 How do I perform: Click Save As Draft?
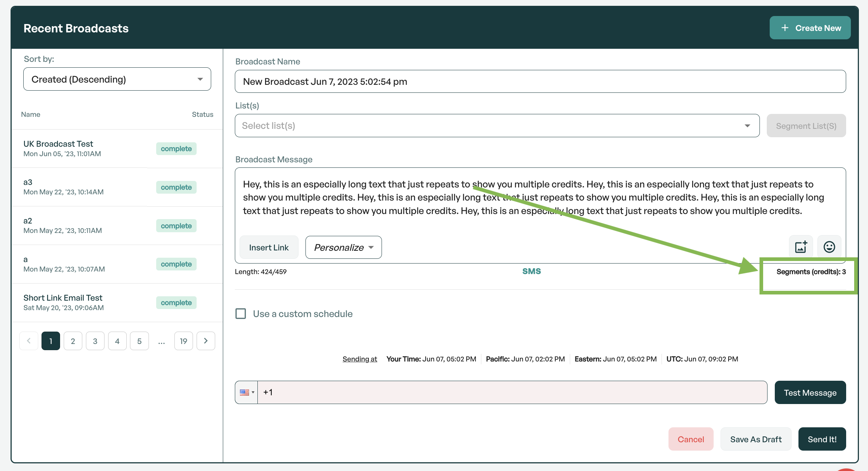coord(755,439)
